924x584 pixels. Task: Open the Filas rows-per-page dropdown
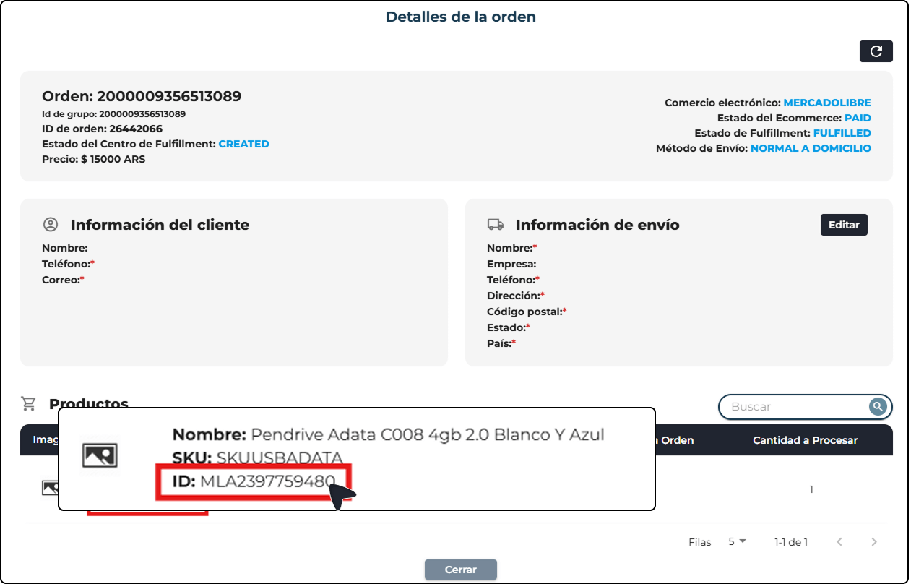click(737, 541)
